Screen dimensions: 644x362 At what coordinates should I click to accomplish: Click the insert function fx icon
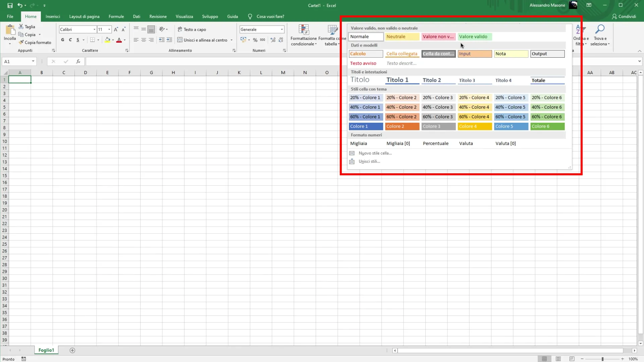coord(78,61)
